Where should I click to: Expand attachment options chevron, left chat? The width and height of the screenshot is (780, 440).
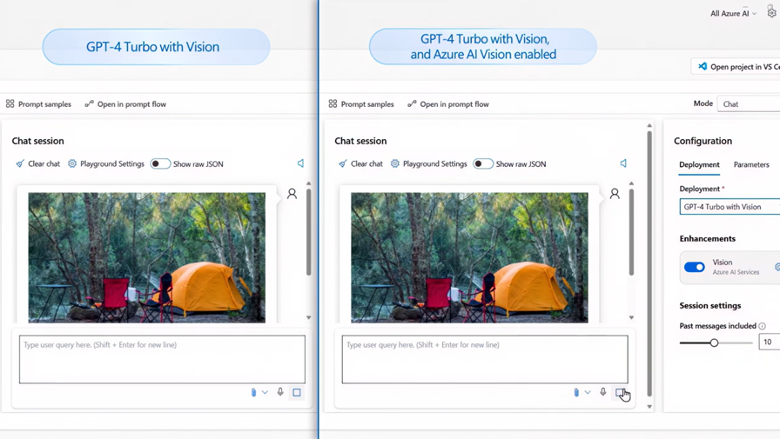265,392
